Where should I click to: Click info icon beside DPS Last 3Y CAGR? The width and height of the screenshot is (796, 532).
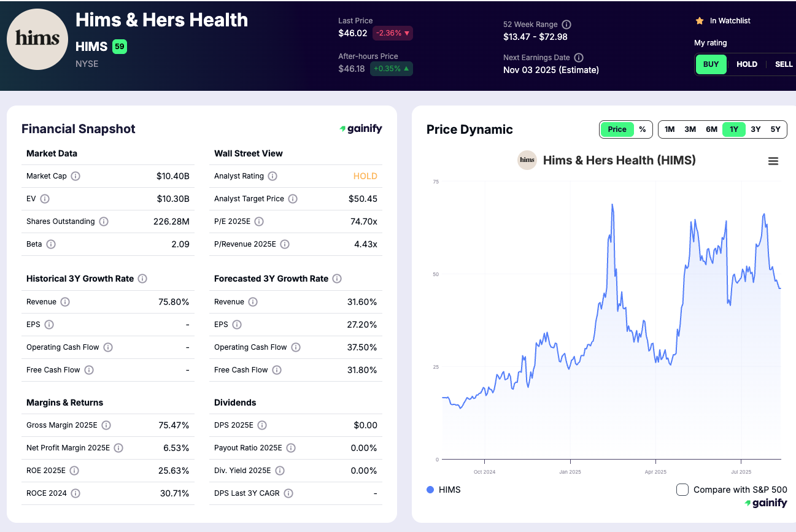[x=288, y=493]
